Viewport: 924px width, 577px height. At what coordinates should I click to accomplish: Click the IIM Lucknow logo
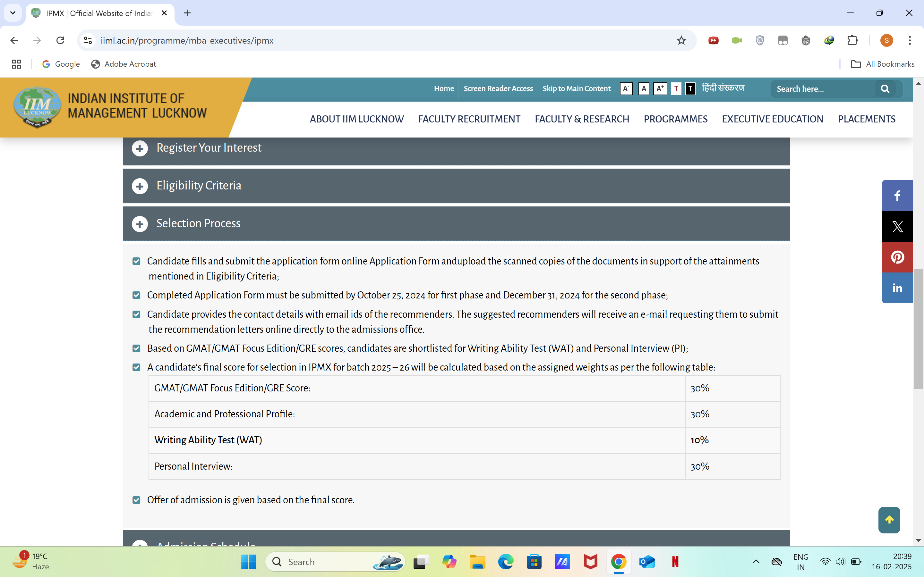(37, 106)
